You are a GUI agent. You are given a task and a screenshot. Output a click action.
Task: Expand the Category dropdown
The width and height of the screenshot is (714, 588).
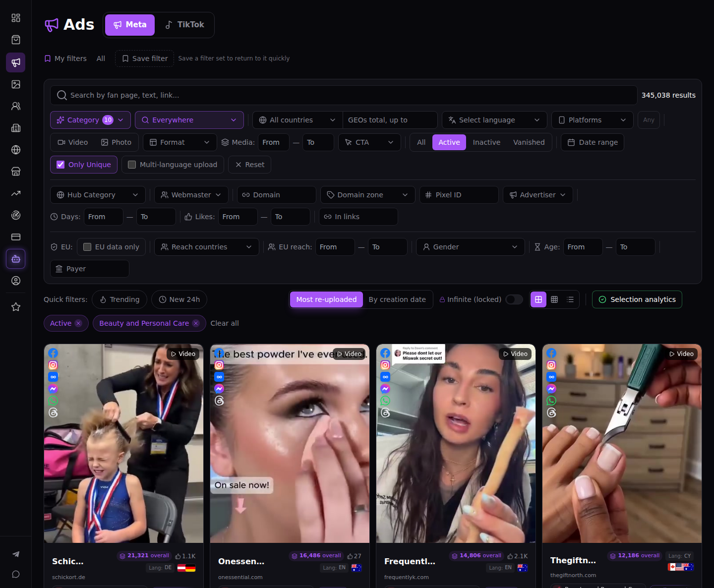click(90, 120)
